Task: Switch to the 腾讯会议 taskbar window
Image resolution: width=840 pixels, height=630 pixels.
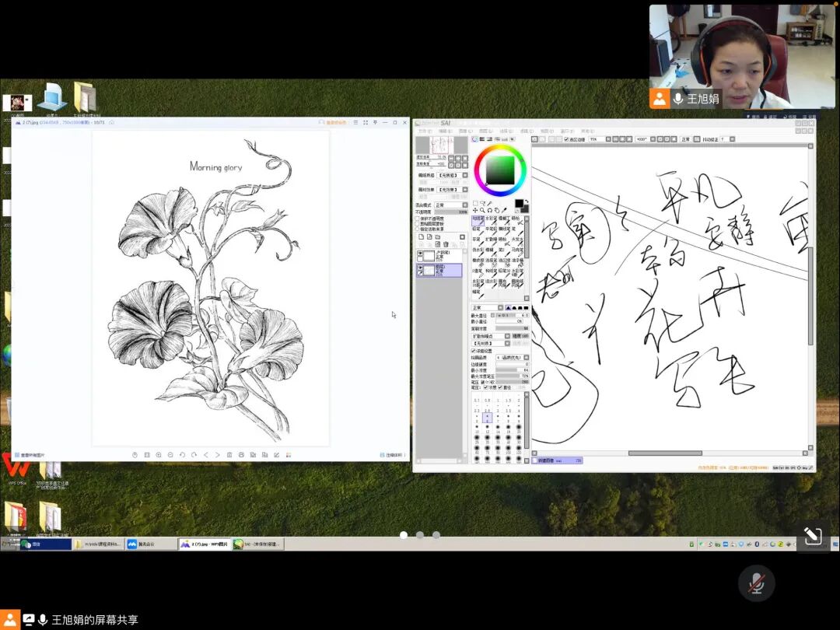Action: coord(152,544)
